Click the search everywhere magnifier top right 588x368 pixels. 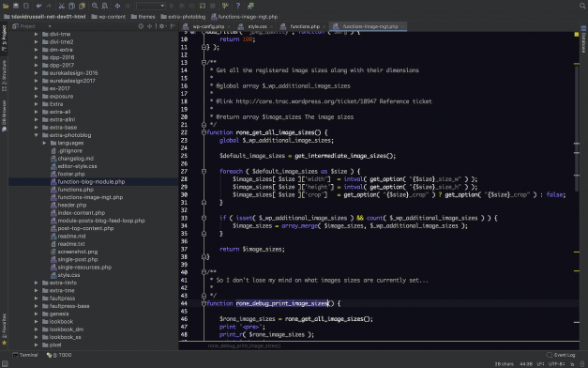[582, 6]
